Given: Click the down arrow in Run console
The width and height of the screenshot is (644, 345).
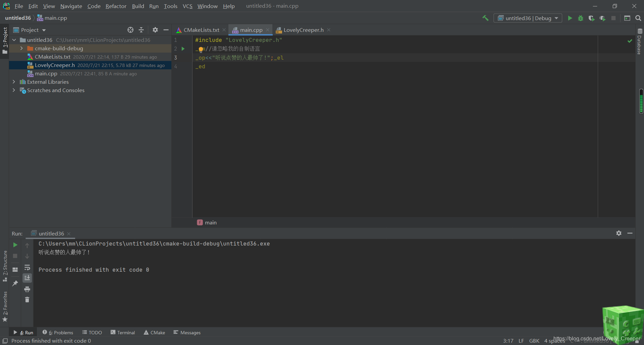Looking at the screenshot, I should click(27, 256).
